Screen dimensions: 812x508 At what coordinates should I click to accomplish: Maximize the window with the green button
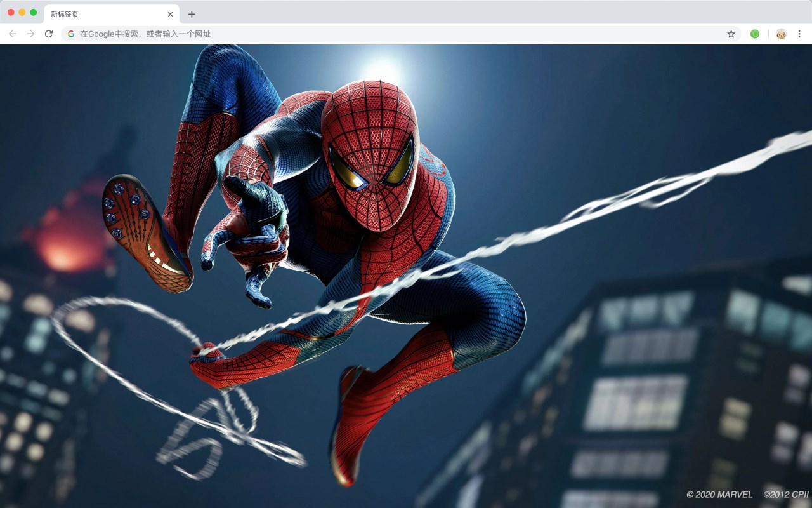point(34,12)
